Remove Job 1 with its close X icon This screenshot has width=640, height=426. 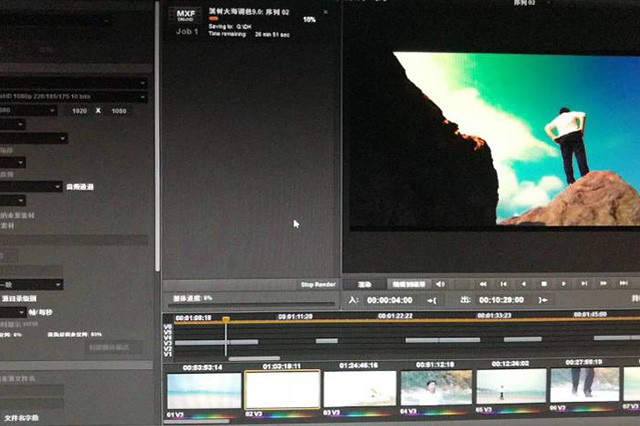(x=325, y=13)
